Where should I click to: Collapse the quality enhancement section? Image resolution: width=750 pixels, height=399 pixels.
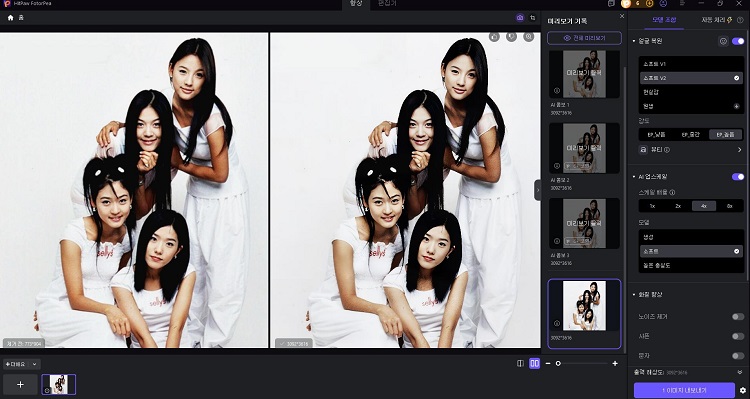(x=634, y=295)
